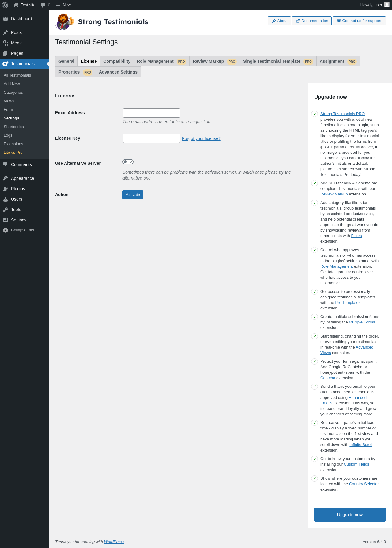Click the Media icon in sidebar
The image size is (392, 548).
(6, 43)
